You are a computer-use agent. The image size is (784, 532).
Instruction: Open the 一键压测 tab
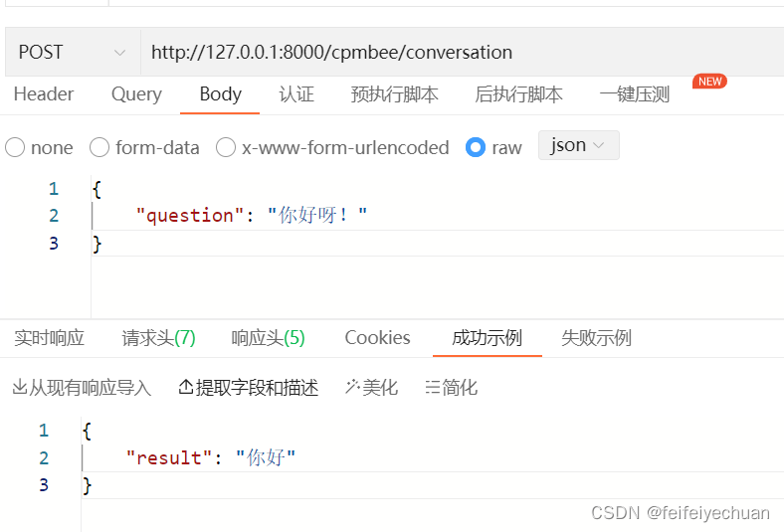(635, 94)
